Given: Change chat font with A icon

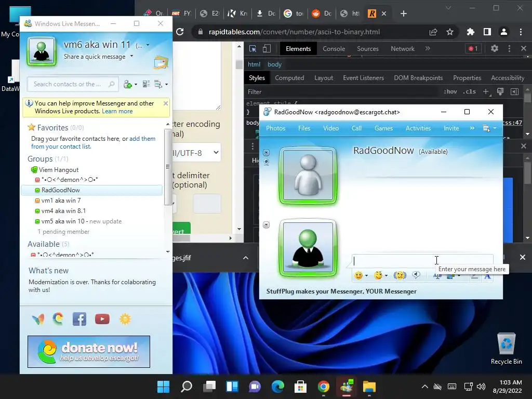Looking at the screenshot, I should 487,276.
